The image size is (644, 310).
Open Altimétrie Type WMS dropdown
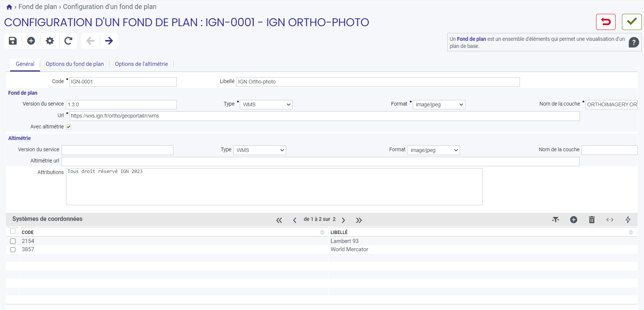tap(260, 150)
